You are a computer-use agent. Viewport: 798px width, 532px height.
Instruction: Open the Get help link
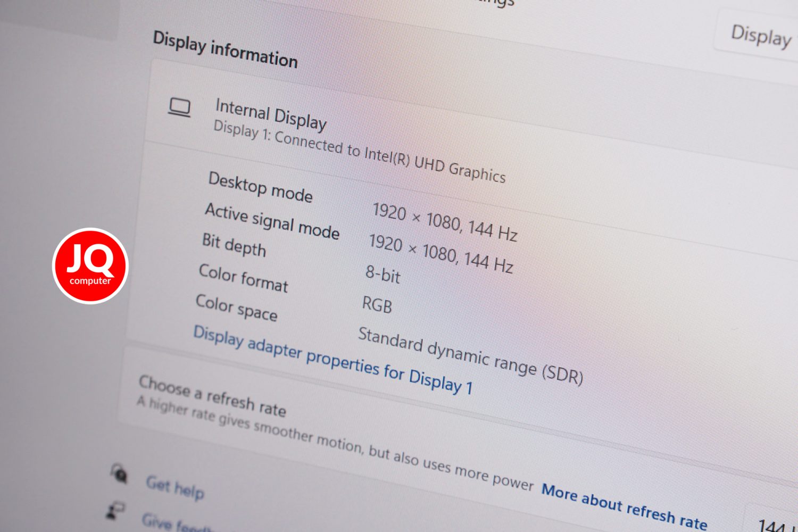point(175,488)
